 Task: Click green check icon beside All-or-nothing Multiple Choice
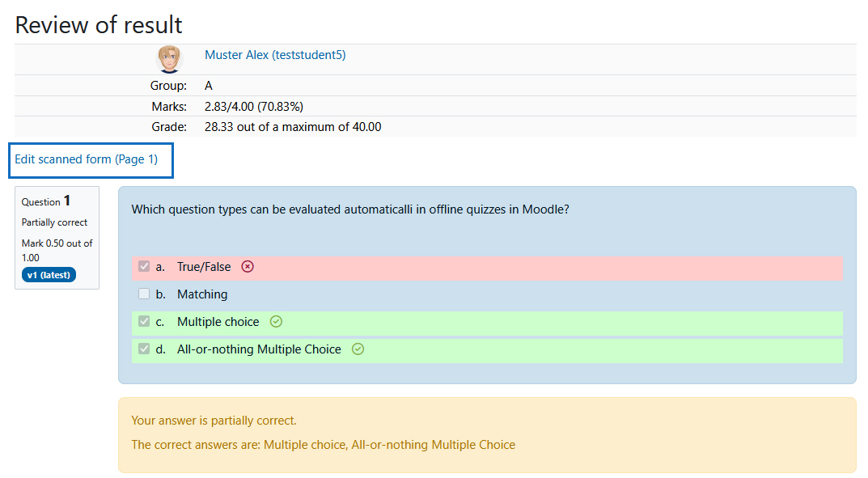(358, 349)
